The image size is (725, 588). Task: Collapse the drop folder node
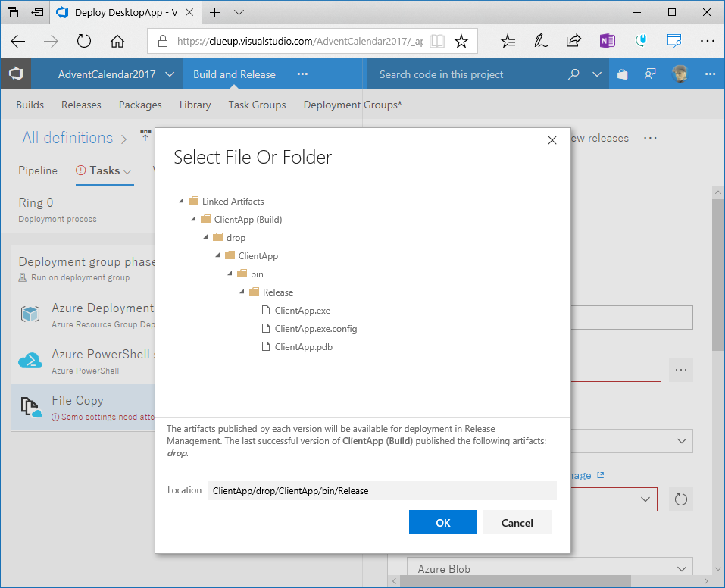coord(206,237)
